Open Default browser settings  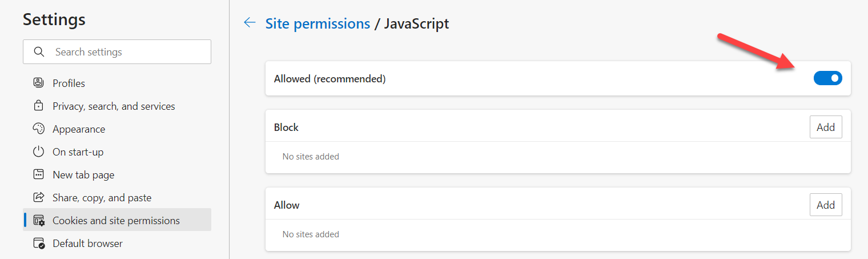(87, 244)
